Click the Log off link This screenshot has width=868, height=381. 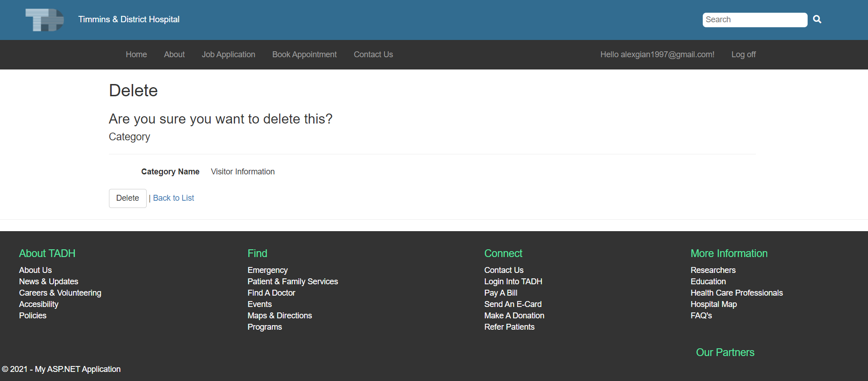[743, 54]
